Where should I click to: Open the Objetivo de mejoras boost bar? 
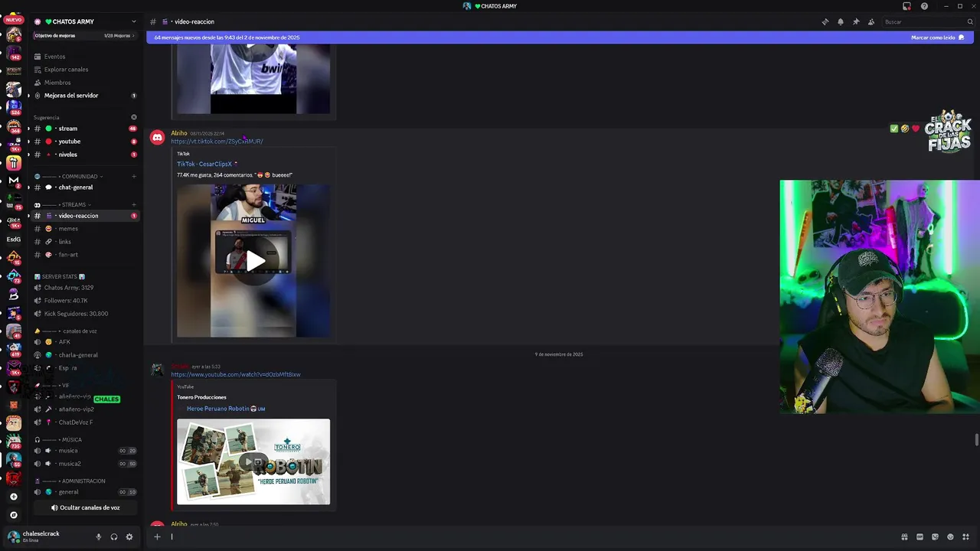[x=85, y=35]
